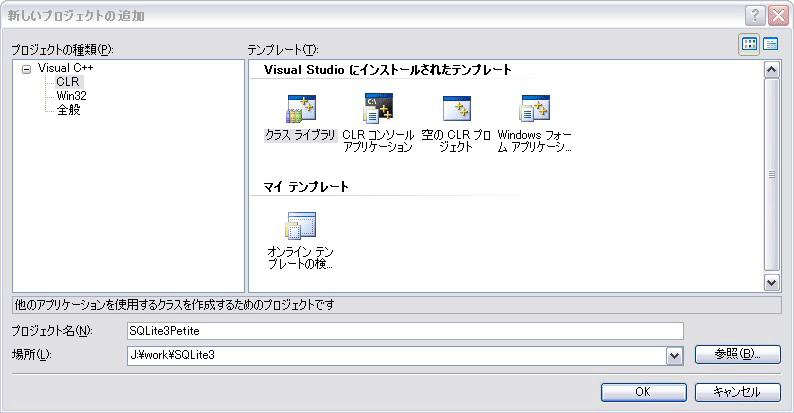This screenshot has width=794, height=413.
Task: Select the CLR コンソール アプリケーション template icon
Action: click(x=378, y=108)
